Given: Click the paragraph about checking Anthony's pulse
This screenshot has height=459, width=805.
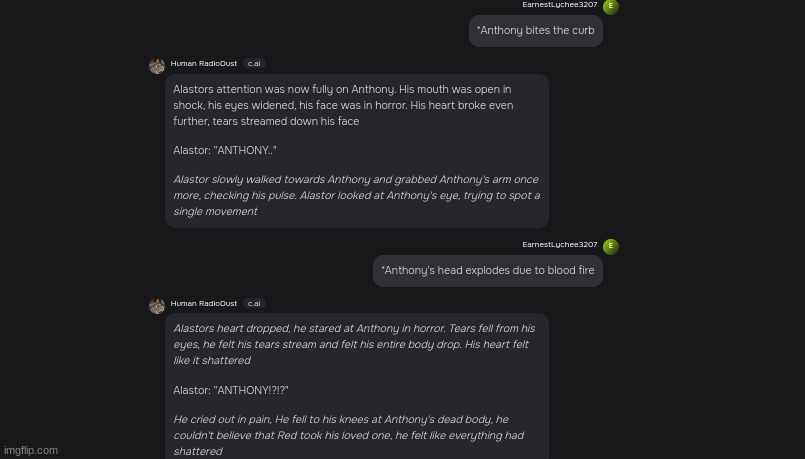Looking at the screenshot, I should coord(356,195).
